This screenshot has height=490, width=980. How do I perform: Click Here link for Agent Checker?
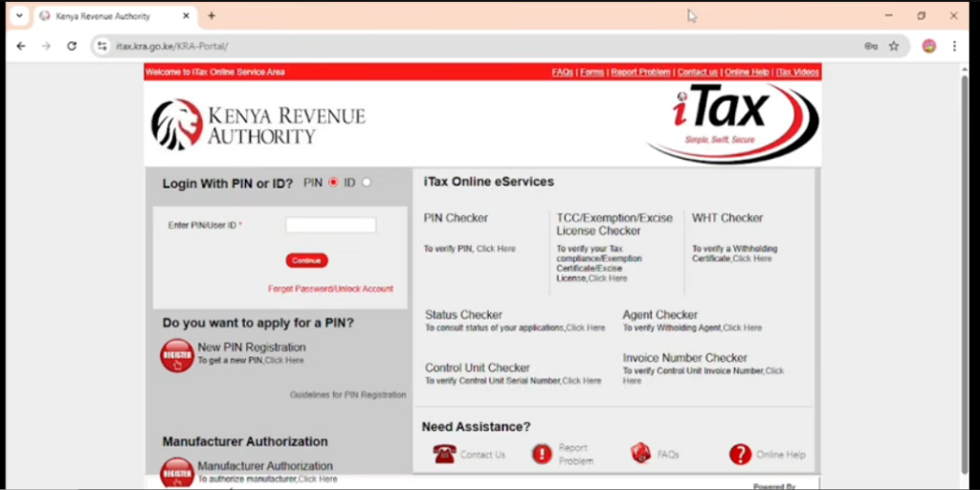pos(743,328)
